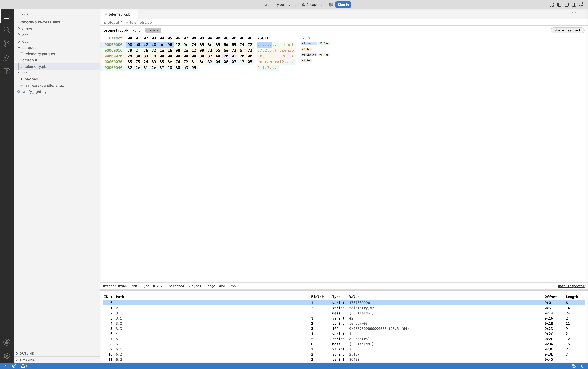Open the Source Control view icon
Screen dimensions: 588x369
pyautogui.click(x=7, y=44)
